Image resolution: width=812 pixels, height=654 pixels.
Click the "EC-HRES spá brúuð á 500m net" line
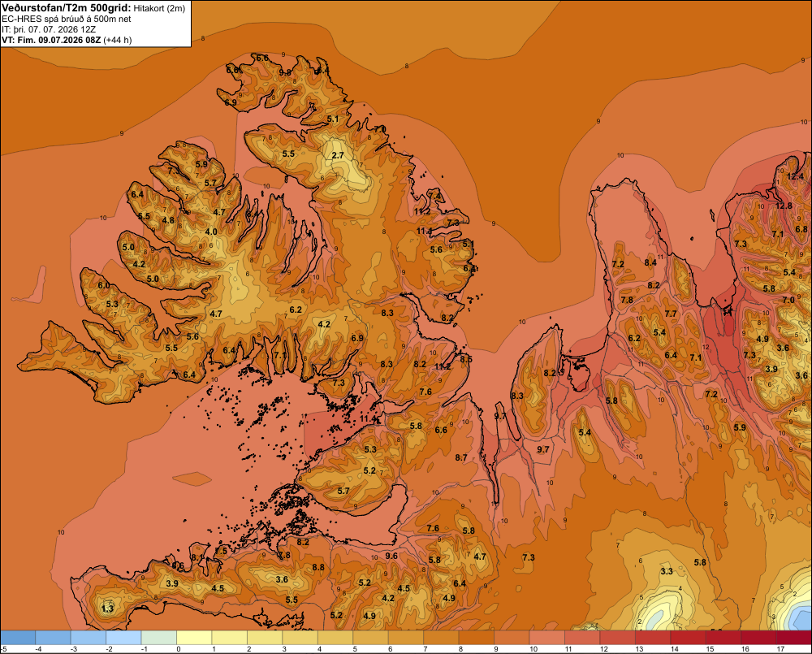67,19
